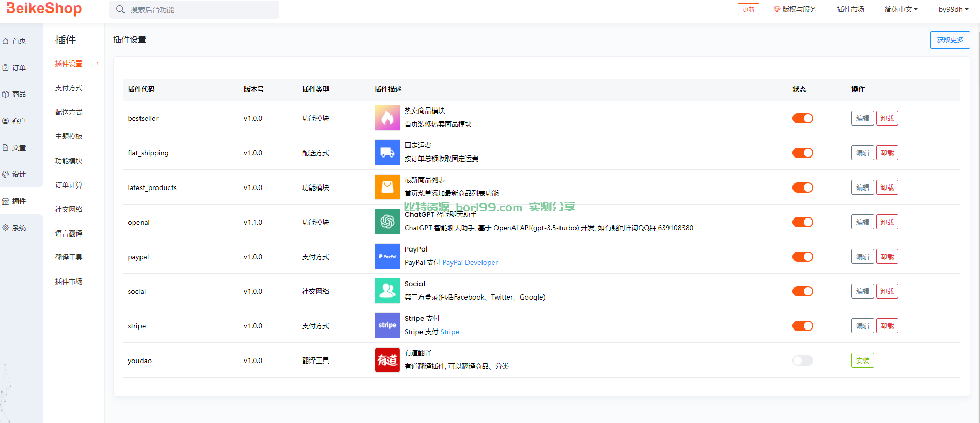Viewport: 980px width, 423px height.
Task: Click the diamond icon beside 版权与服务
Action: pos(777,9)
